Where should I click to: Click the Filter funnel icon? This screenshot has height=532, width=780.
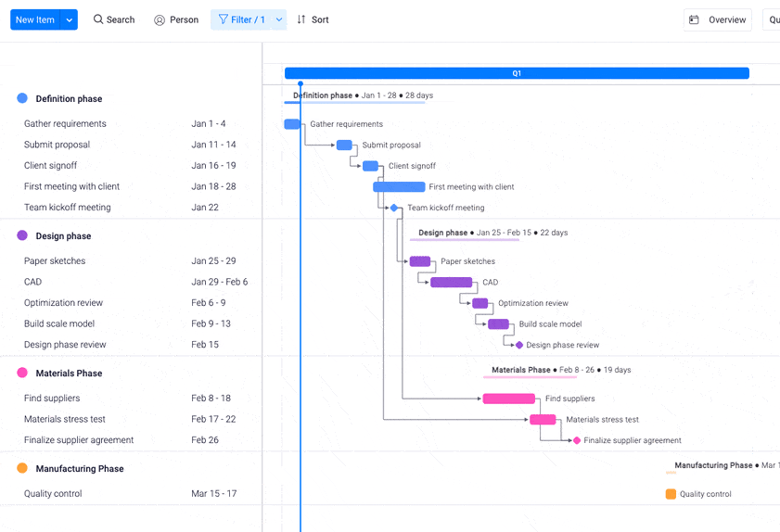pyautogui.click(x=224, y=19)
